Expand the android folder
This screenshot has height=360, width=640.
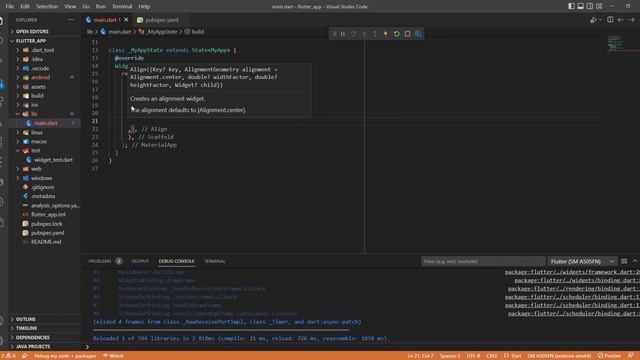[44, 77]
